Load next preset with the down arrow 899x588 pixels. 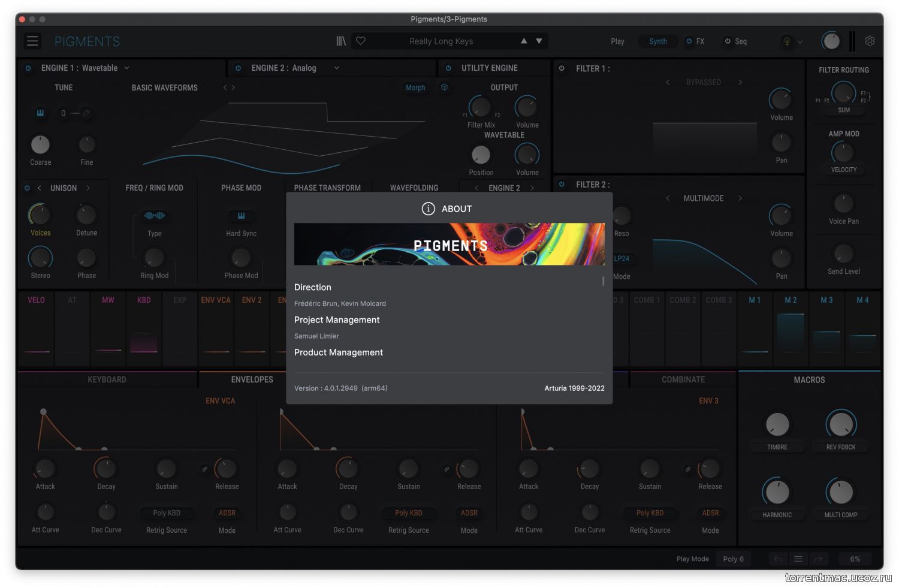click(x=539, y=41)
